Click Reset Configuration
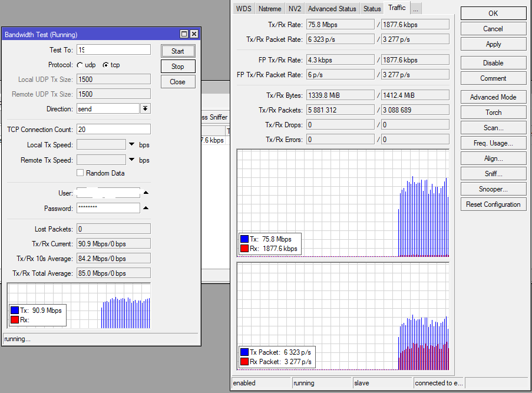The width and height of the screenshot is (532, 393). point(493,204)
